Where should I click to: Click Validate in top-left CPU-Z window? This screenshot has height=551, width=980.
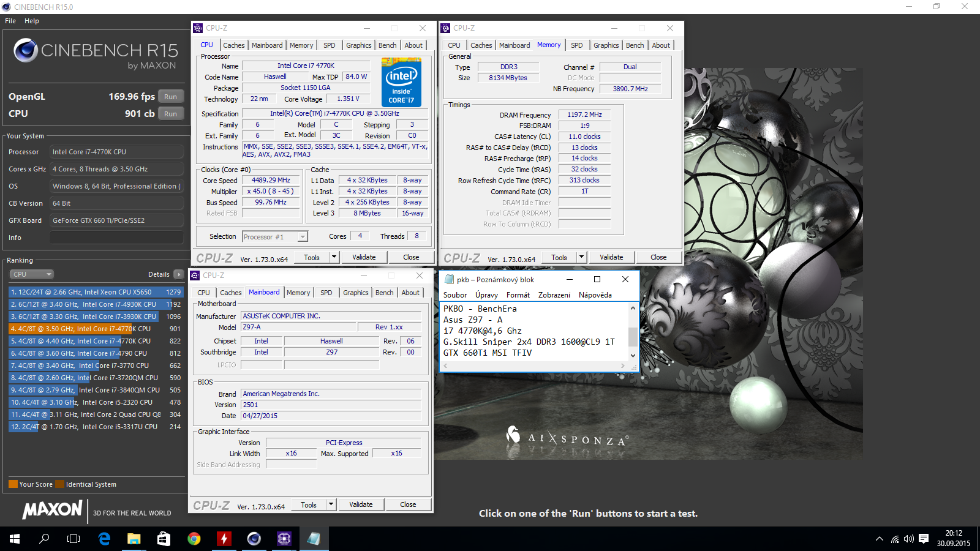click(x=364, y=257)
